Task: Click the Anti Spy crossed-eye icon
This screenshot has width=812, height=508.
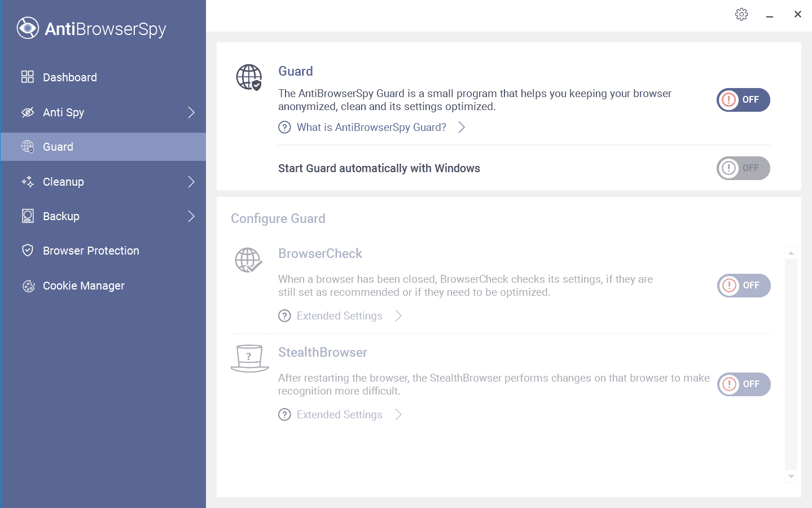Action: (27, 112)
